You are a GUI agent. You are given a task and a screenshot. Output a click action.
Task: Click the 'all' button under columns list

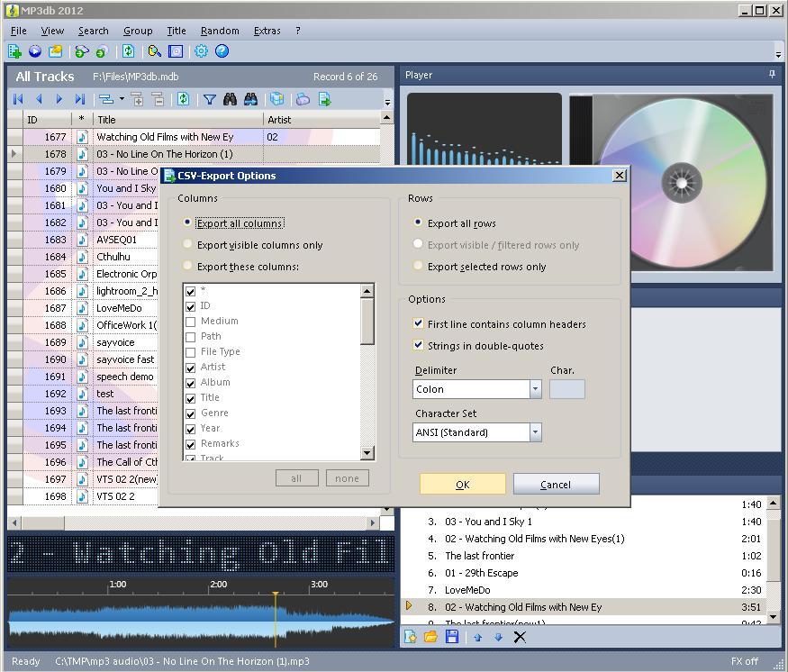coord(296,478)
